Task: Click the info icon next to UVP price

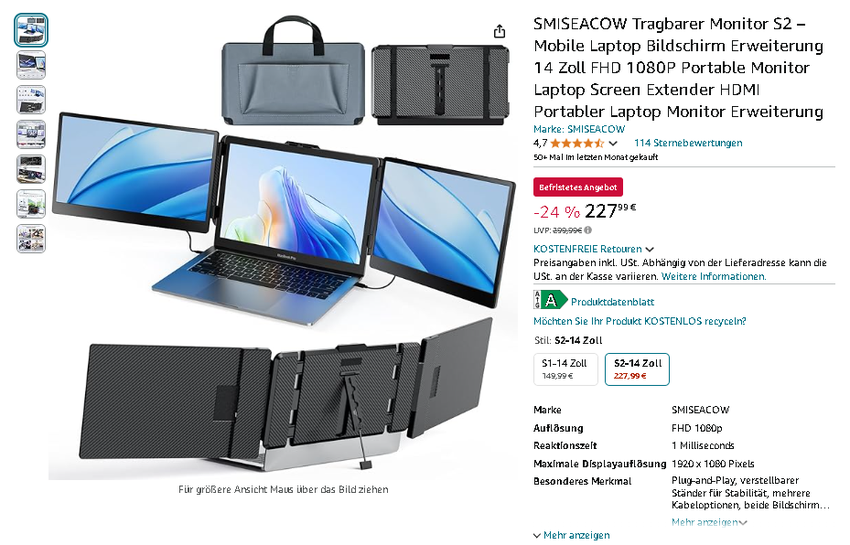Action: [x=588, y=230]
